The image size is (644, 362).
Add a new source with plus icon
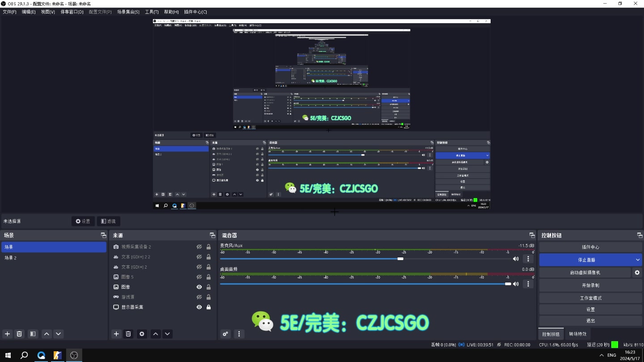[116, 334]
